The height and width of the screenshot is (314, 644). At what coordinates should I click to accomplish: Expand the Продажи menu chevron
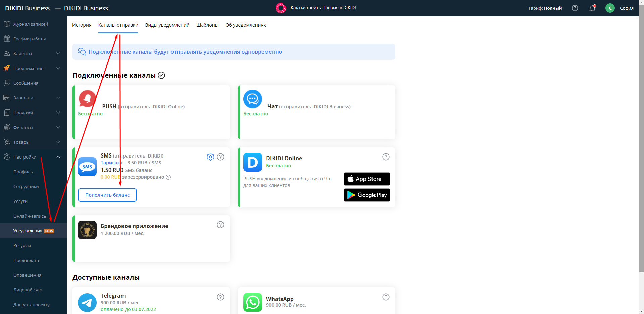coord(58,113)
